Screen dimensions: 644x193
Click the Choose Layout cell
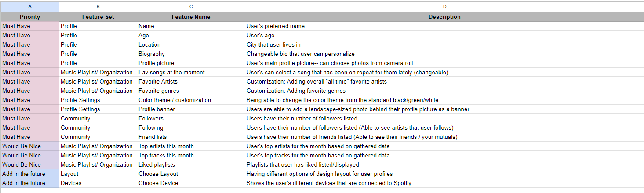[191, 174]
